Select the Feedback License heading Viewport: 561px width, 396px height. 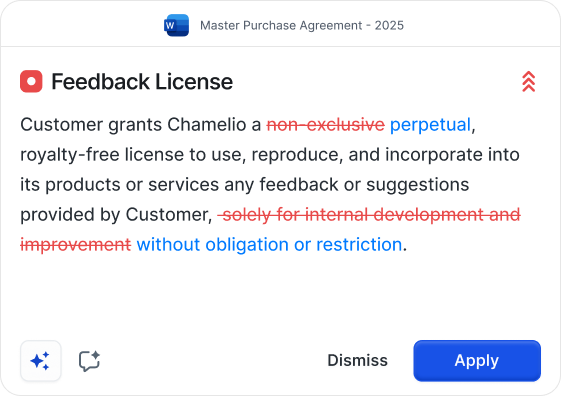click(142, 82)
